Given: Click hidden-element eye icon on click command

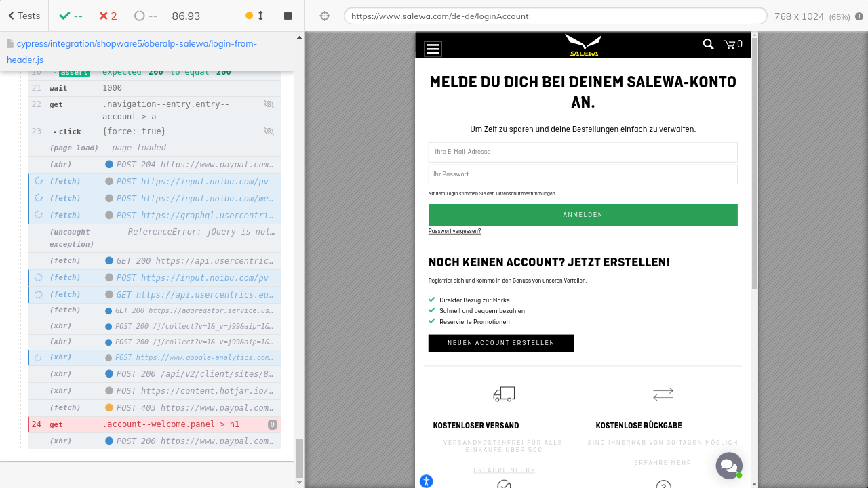Looking at the screenshot, I should click(269, 131).
